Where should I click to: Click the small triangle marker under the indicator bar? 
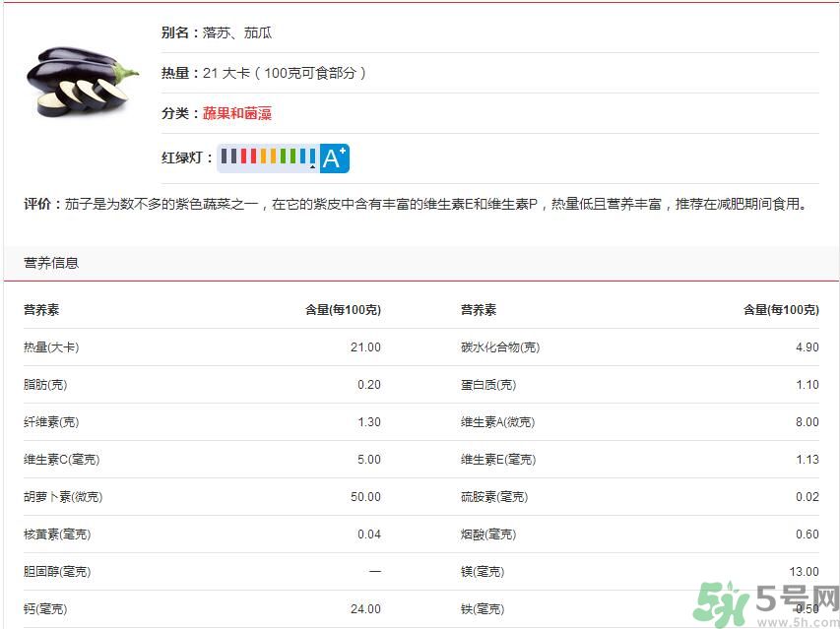coord(312,166)
